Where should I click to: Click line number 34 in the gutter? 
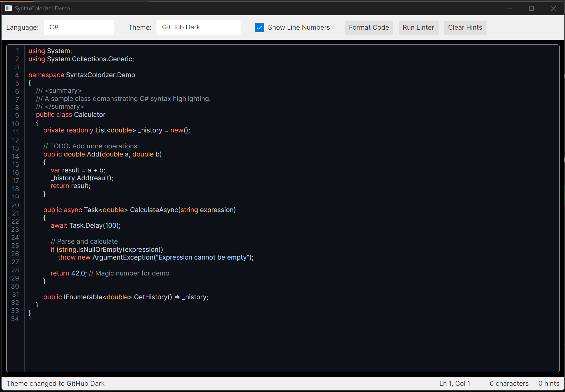click(15, 319)
